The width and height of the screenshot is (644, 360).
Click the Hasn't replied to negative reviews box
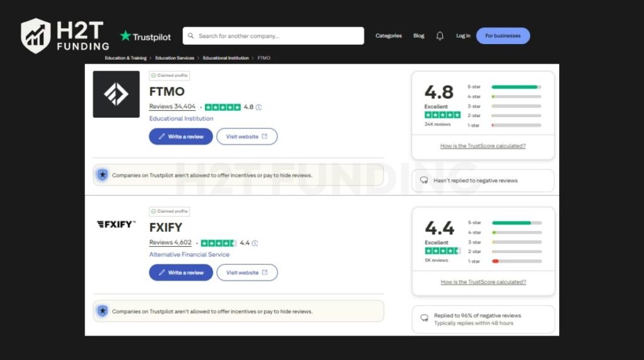(x=482, y=181)
